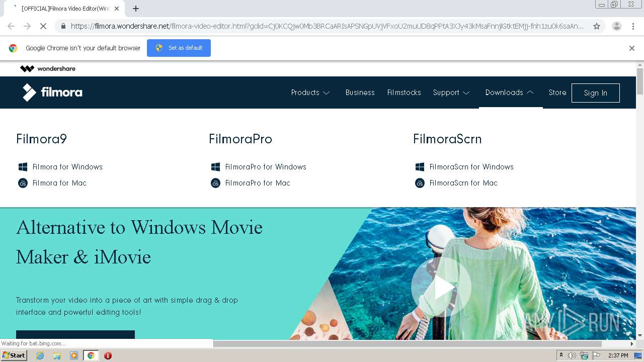644x362 pixels.
Task: Download Filmora for Mac
Action: 59,183
